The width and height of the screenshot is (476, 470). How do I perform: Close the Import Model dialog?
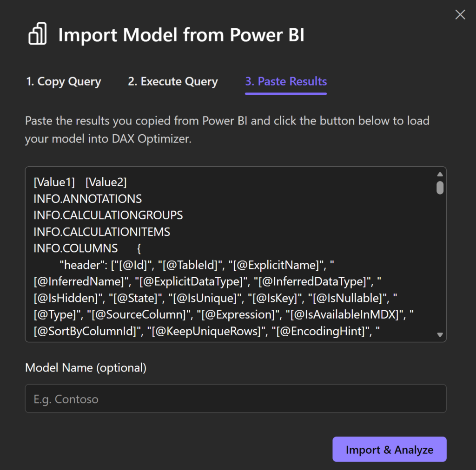pyautogui.click(x=460, y=15)
